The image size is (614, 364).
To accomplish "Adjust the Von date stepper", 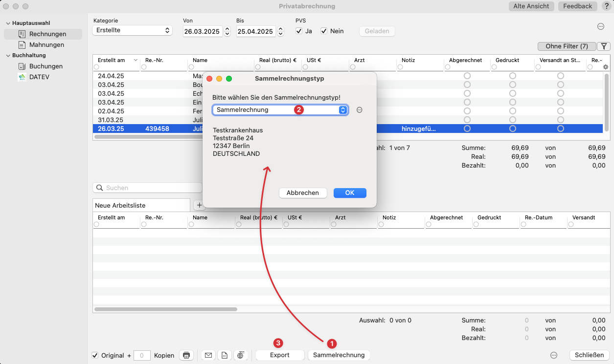I will 227,31.
